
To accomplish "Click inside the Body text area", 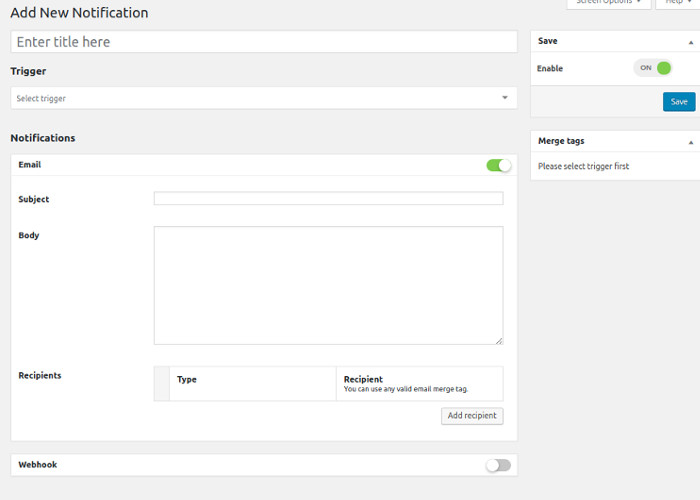I will (329, 285).
